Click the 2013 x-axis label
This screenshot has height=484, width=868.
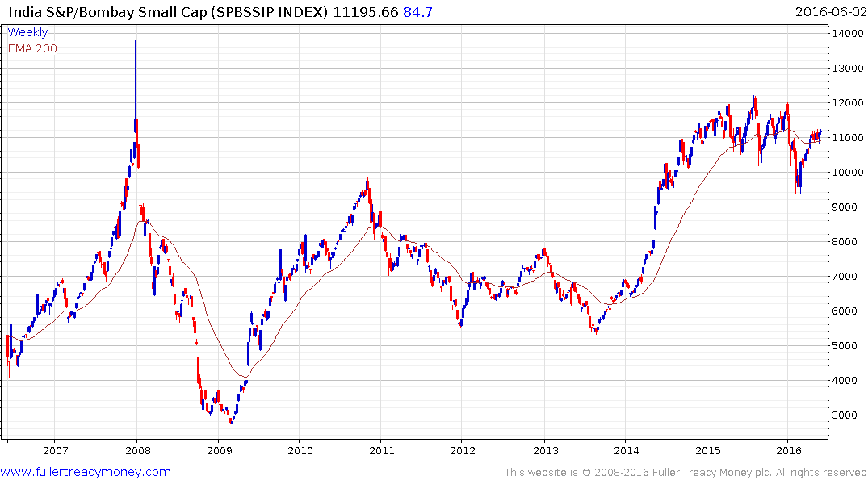(x=545, y=450)
